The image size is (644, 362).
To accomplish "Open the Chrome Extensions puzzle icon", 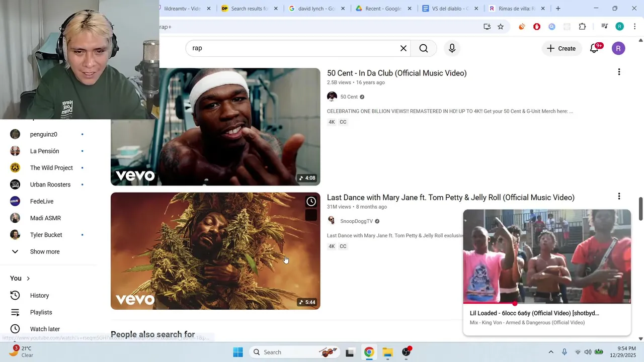I will click(582, 27).
